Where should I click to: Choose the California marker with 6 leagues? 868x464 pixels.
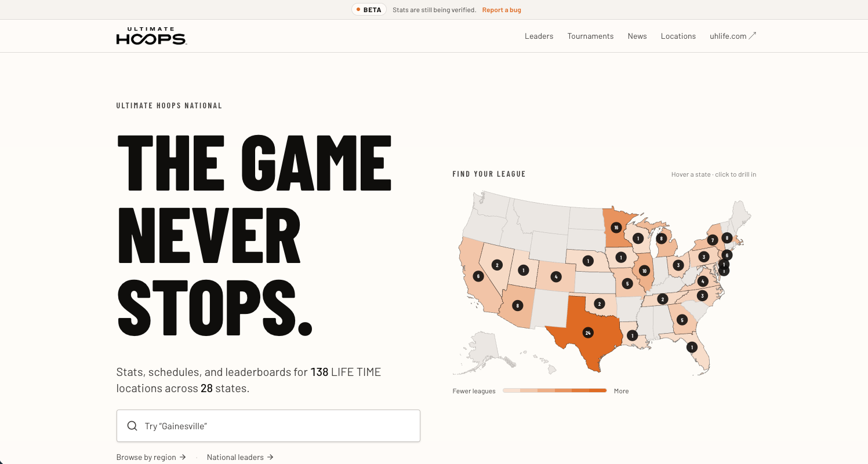coord(478,276)
